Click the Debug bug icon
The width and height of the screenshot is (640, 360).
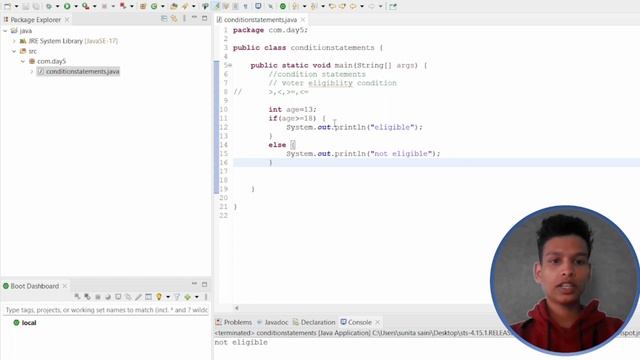[x=49, y=6]
